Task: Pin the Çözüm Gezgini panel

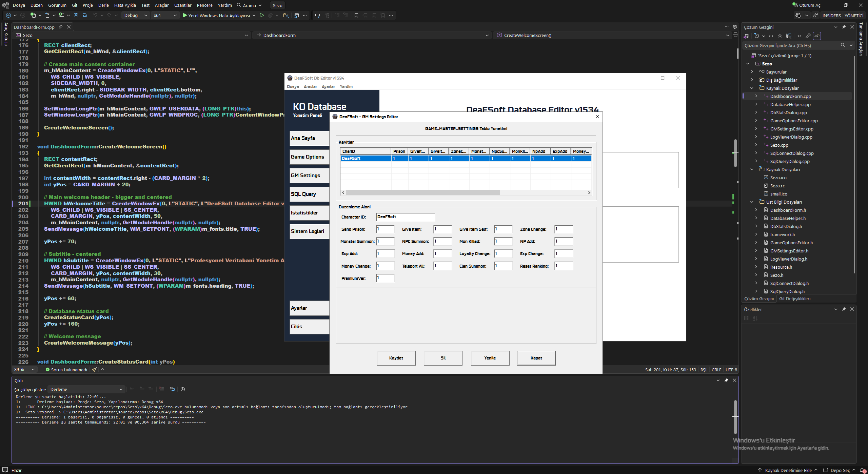Action: [x=844, y=27]
